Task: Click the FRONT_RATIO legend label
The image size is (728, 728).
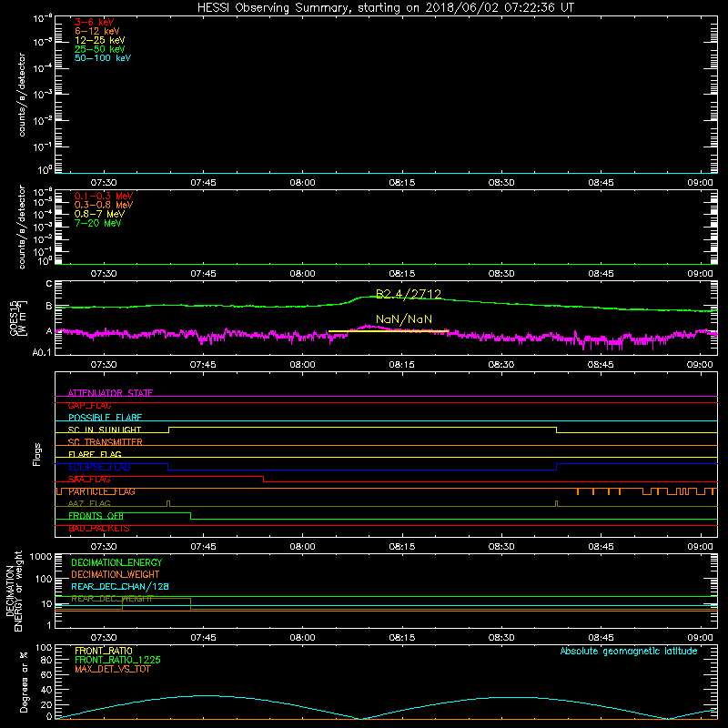Action: tap(104, 651)
